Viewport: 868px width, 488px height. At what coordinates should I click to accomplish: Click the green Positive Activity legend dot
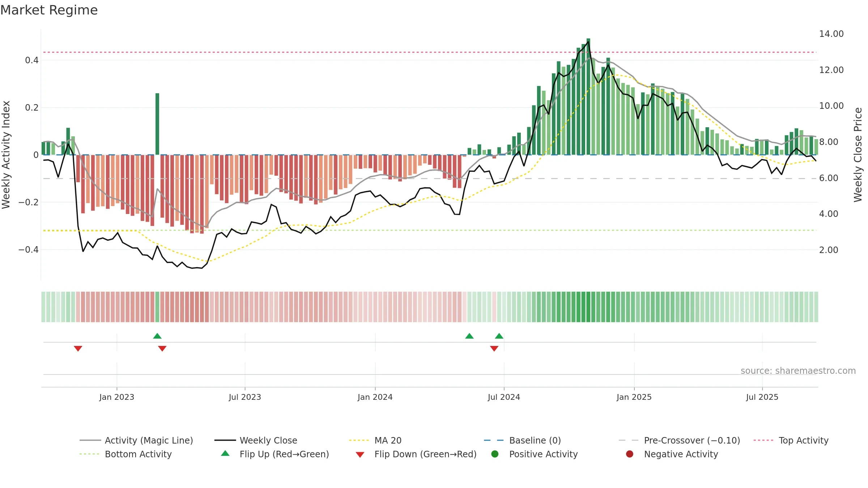pyautogui.click(x=495, y=454)
